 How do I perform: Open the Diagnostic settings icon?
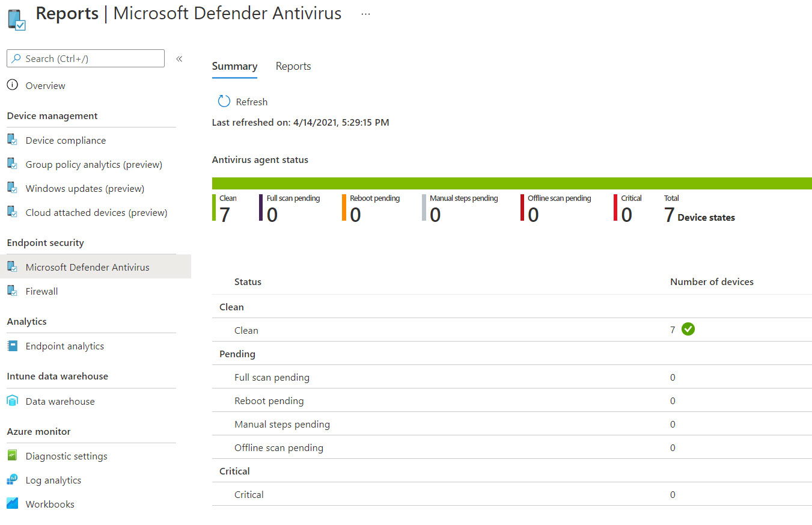[x=12, y=456]
